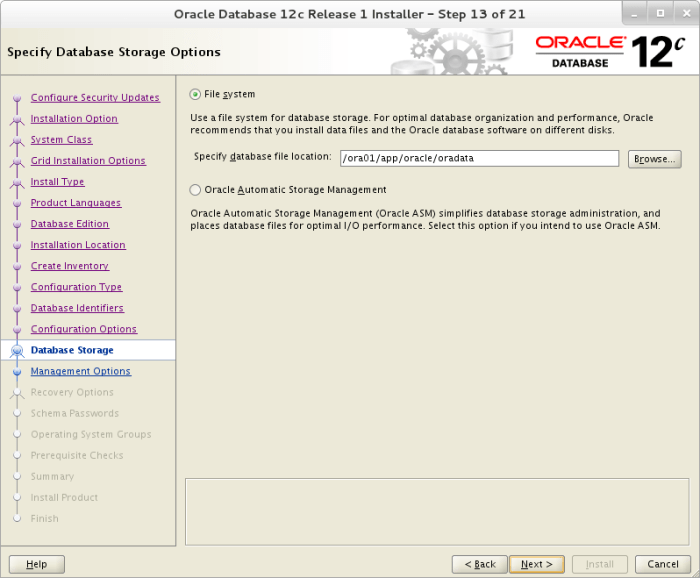
Task: Go to the Next step
Action: point(537,564)
